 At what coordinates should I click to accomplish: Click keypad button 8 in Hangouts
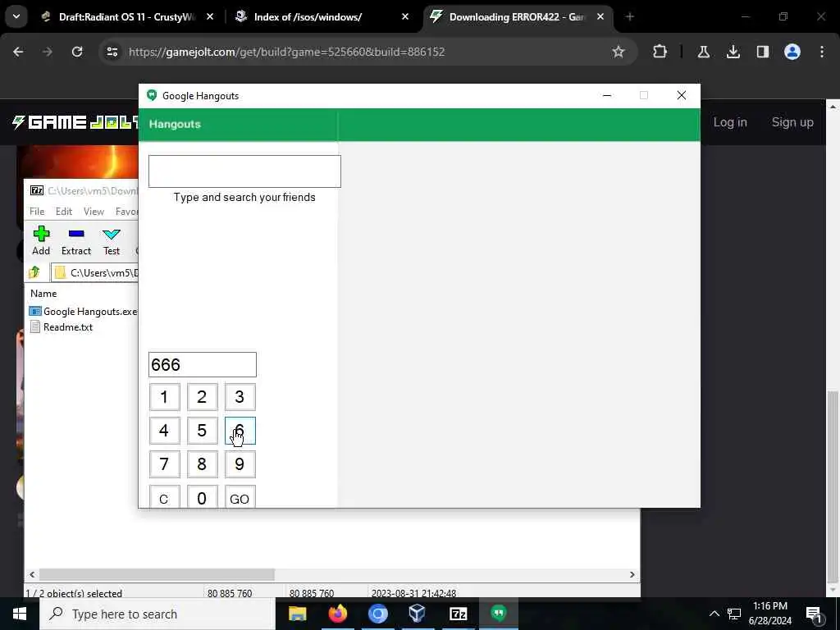202,464
